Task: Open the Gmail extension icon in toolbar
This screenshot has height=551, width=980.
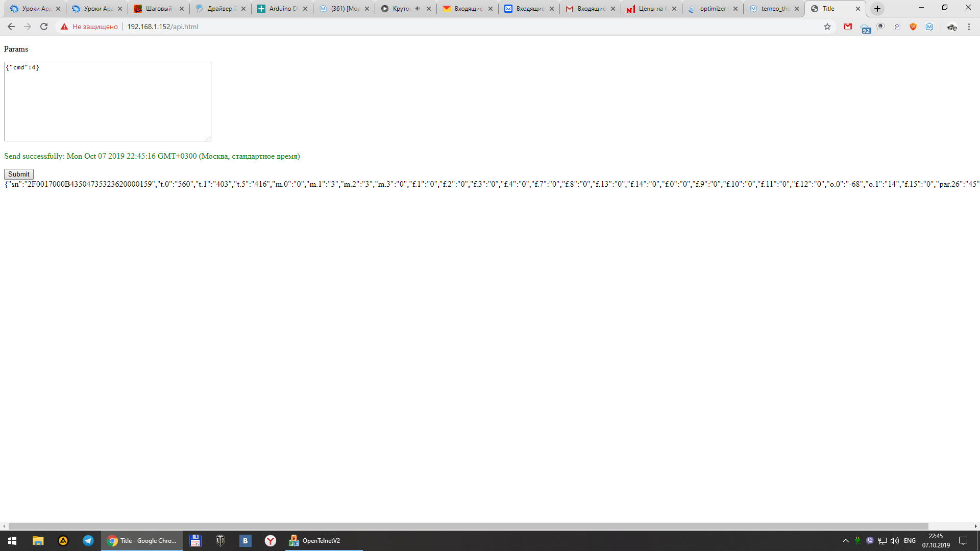Action: pyautogui.click(x=848, y=27)
